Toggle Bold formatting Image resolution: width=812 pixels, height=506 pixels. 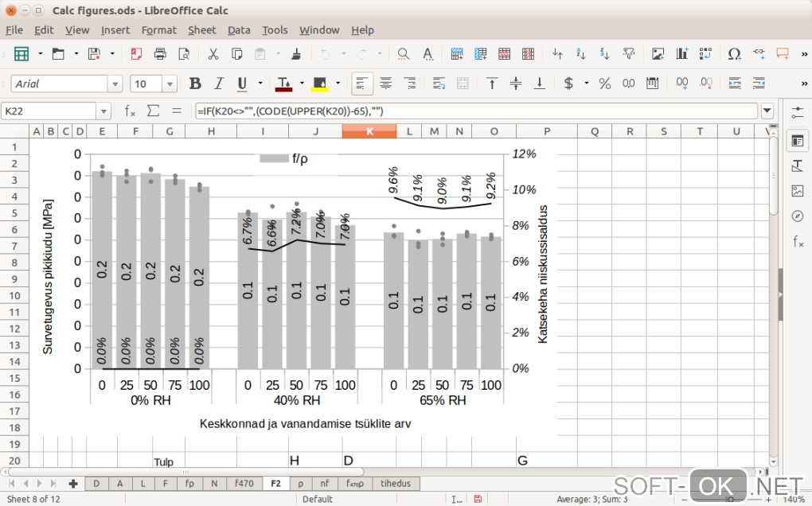click(195, 84)
